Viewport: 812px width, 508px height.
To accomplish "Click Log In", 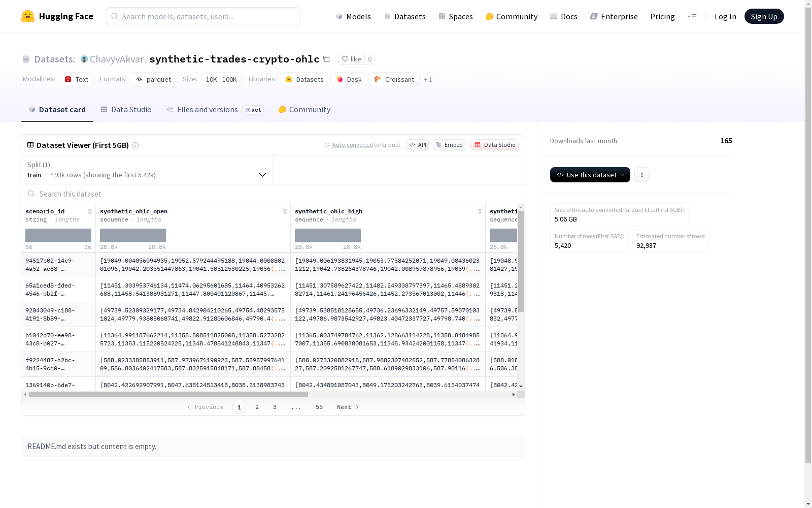I will [x=725, y=16].
